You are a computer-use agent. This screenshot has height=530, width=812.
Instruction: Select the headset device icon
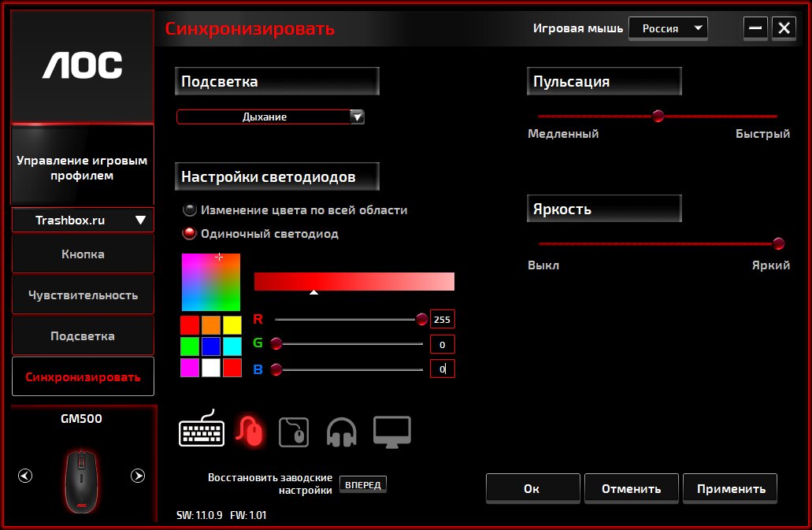[x=341, y=432]
